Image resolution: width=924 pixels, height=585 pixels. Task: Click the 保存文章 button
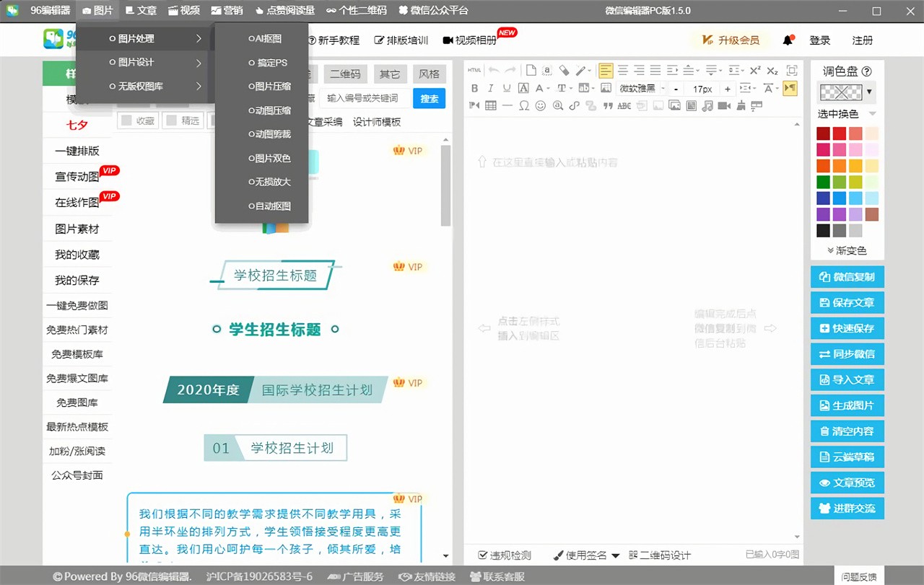847,303
